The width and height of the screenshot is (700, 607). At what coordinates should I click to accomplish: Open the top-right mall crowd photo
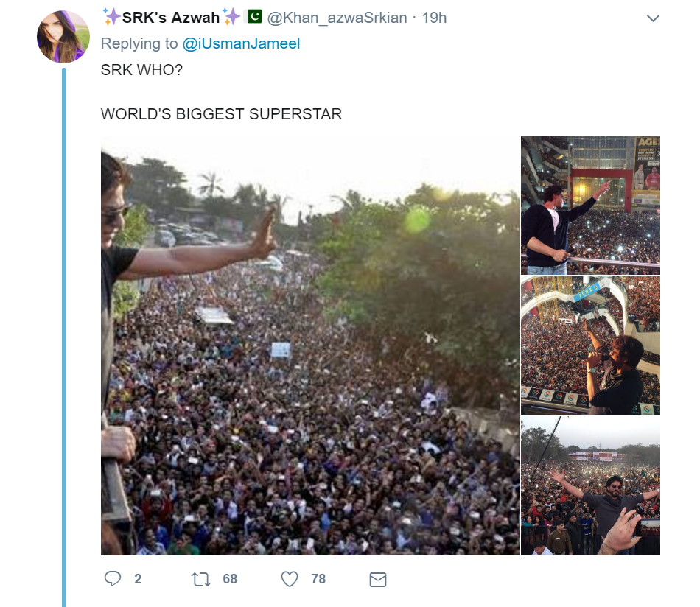click(x=590, y=206)
